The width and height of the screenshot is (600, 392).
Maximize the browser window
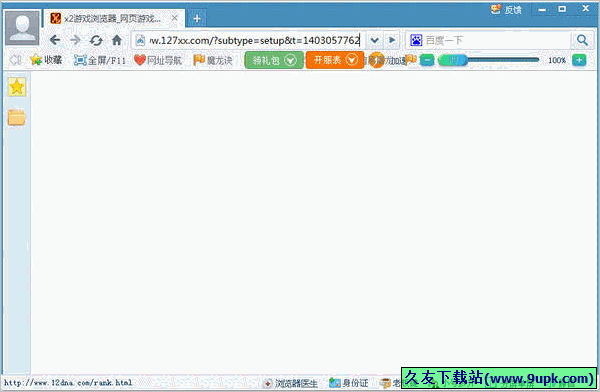pyautogui.click(x=562, y=9)
